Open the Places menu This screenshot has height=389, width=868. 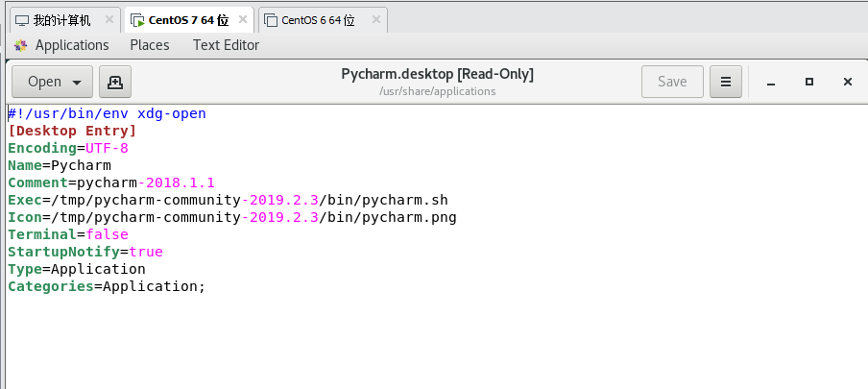click(x=150, y=45)
